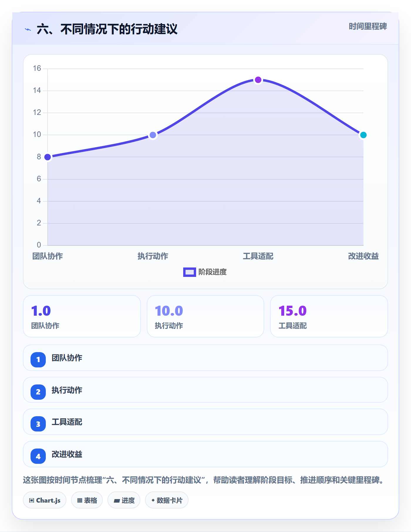Click the 工具适配 x-axis label

(x=258, y=256)
